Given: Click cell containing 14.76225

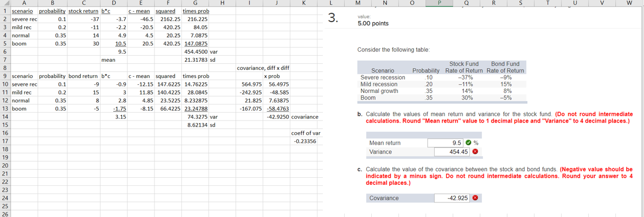Looking at the screenshot, I should [196, 84].
